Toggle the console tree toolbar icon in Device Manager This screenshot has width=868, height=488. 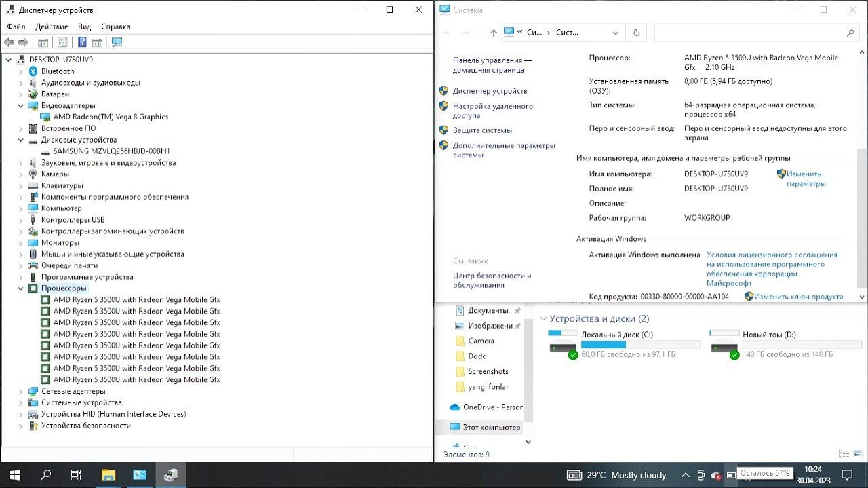[43, 42]
